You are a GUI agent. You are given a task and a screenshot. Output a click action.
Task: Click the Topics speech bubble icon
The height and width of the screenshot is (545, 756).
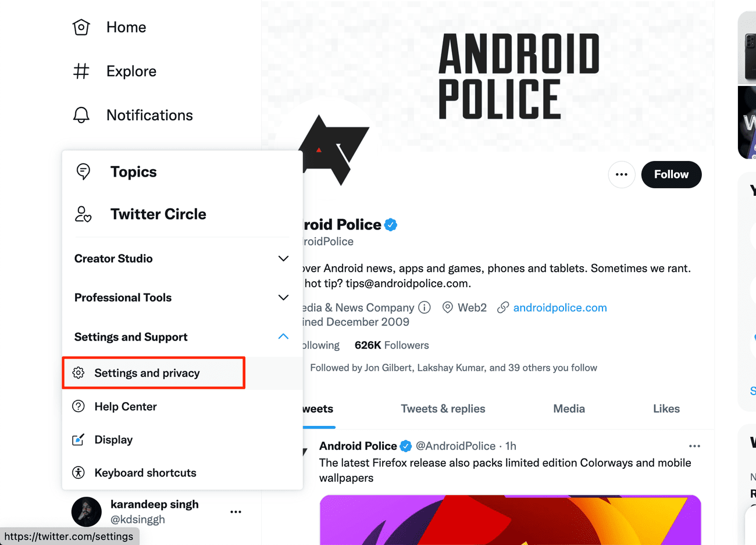(x=84, y=171)
